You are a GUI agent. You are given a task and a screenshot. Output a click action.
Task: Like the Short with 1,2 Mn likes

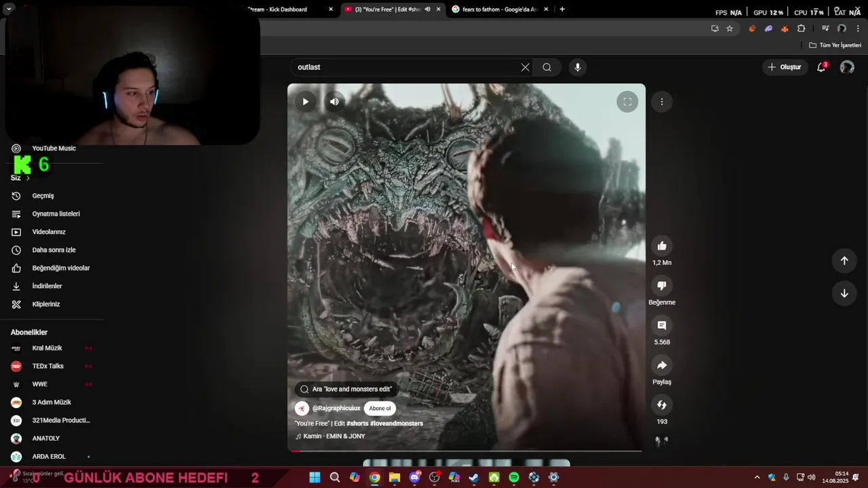(662, 246)
